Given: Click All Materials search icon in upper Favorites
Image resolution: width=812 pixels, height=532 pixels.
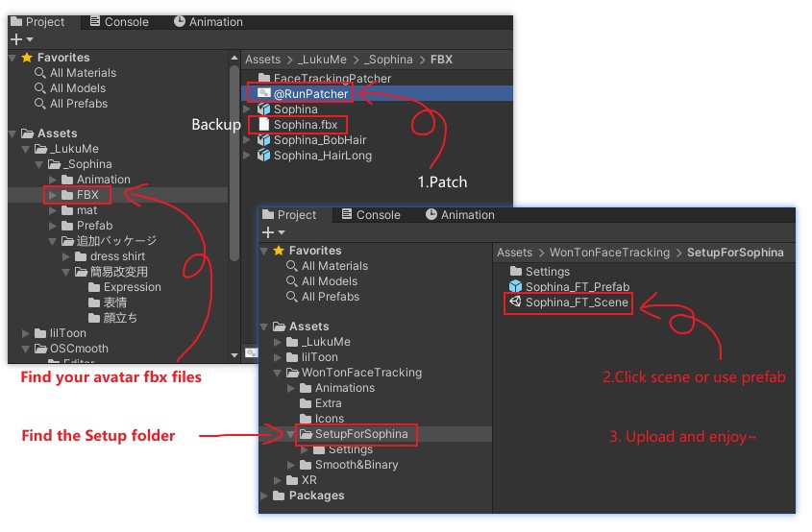Looking at the screenshot, I should 39,73.
